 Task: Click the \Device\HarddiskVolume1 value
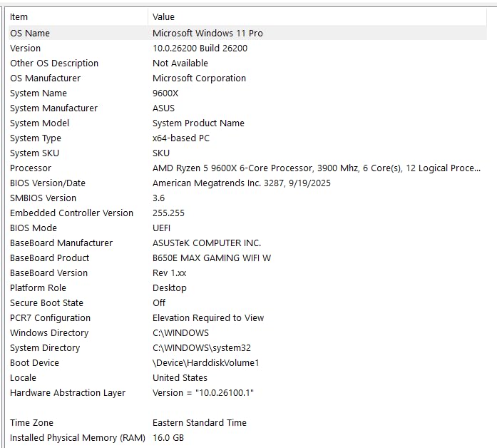tap(206, 362)
